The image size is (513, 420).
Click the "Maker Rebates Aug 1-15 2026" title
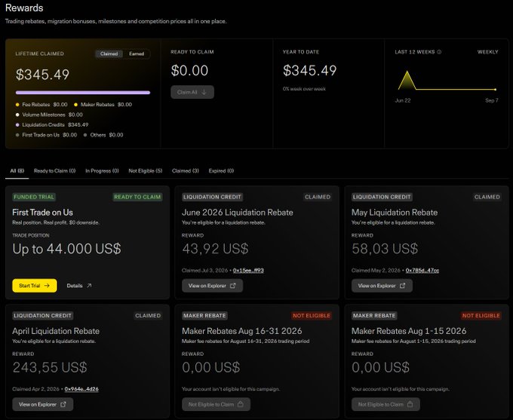pos(409,331)
